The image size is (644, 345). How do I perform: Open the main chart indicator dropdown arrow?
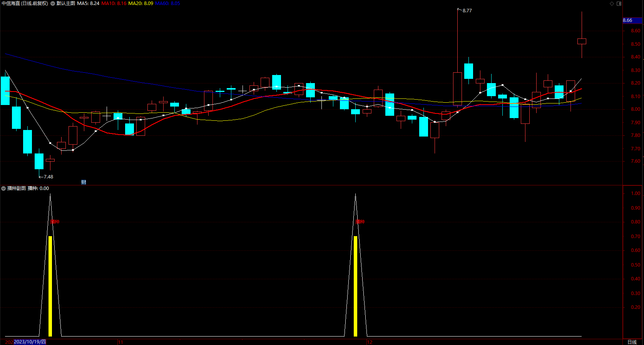coord(53,3)
